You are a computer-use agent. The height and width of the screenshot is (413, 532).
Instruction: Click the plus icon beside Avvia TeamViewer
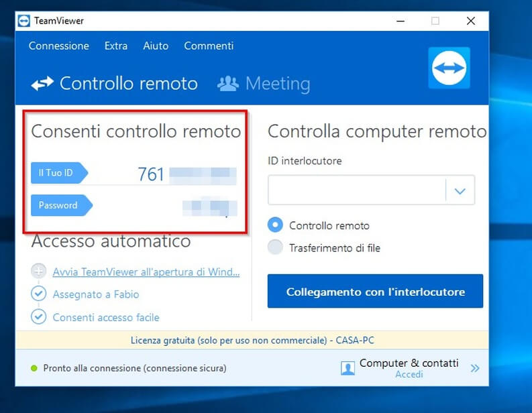pyautogui.click(x=39, y=271)
